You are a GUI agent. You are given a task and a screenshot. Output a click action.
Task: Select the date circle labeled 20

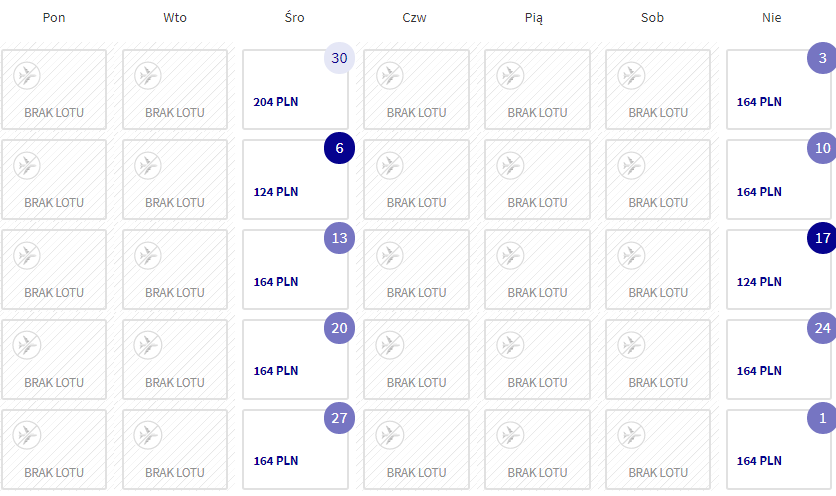tap(340, 328)
